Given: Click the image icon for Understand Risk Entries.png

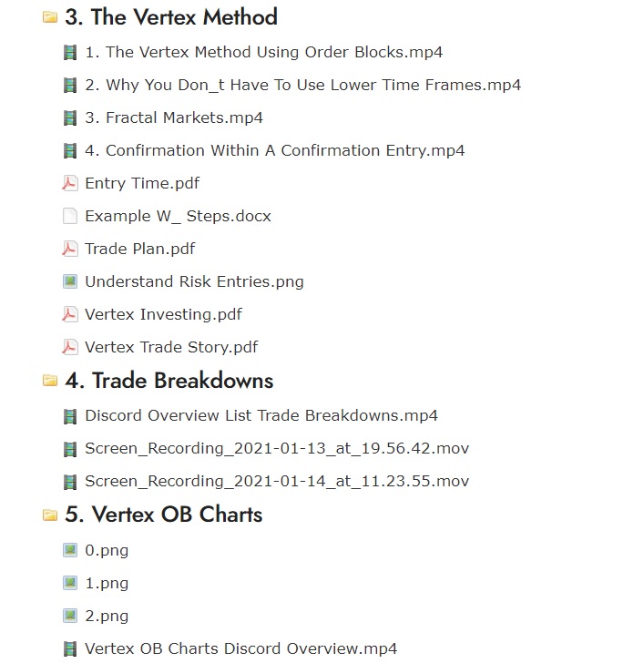Looking at the screenshot, I should pos(70,281).
